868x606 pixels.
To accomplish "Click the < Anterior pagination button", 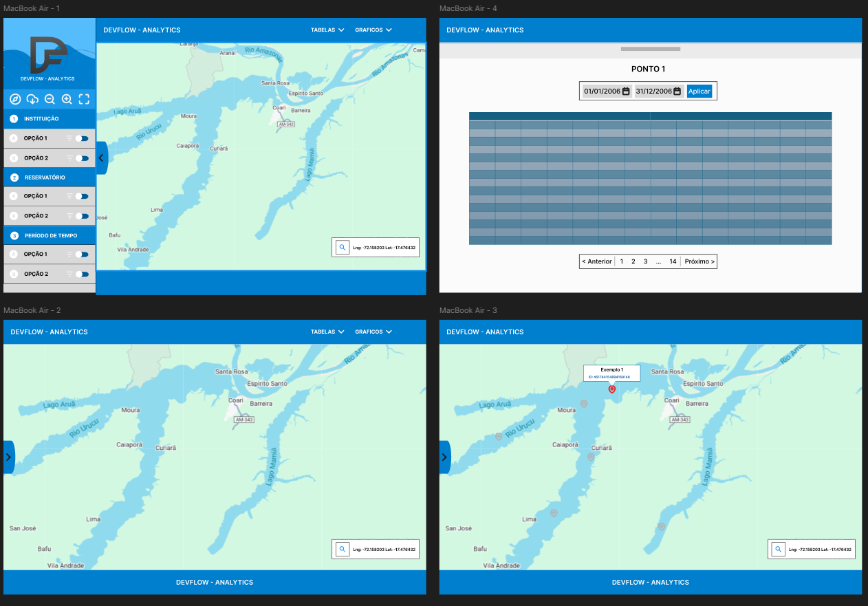I will coord(597,261).
